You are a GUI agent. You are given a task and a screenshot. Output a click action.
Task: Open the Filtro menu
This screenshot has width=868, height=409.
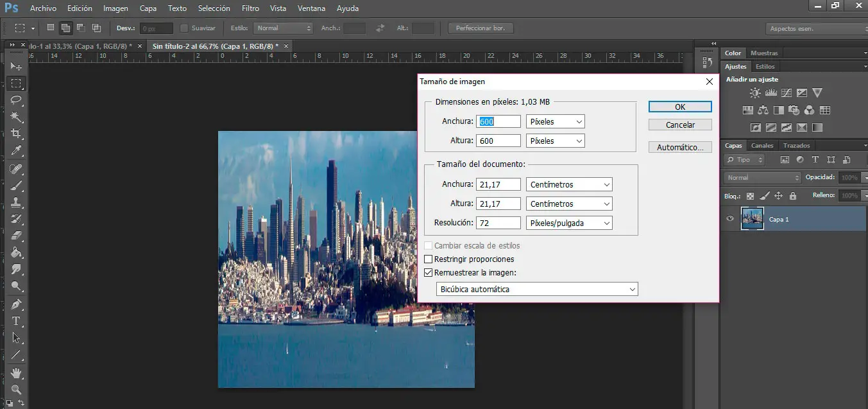coord(250,8)
